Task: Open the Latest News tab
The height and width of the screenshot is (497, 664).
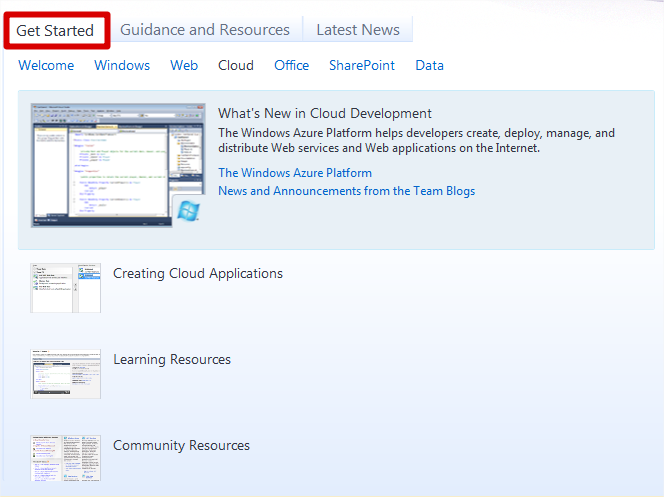Action: pos(358,30)
